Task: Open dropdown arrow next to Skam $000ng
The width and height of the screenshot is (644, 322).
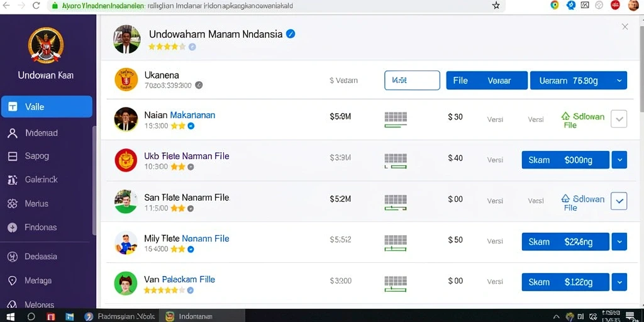Action: coord(619,160)
